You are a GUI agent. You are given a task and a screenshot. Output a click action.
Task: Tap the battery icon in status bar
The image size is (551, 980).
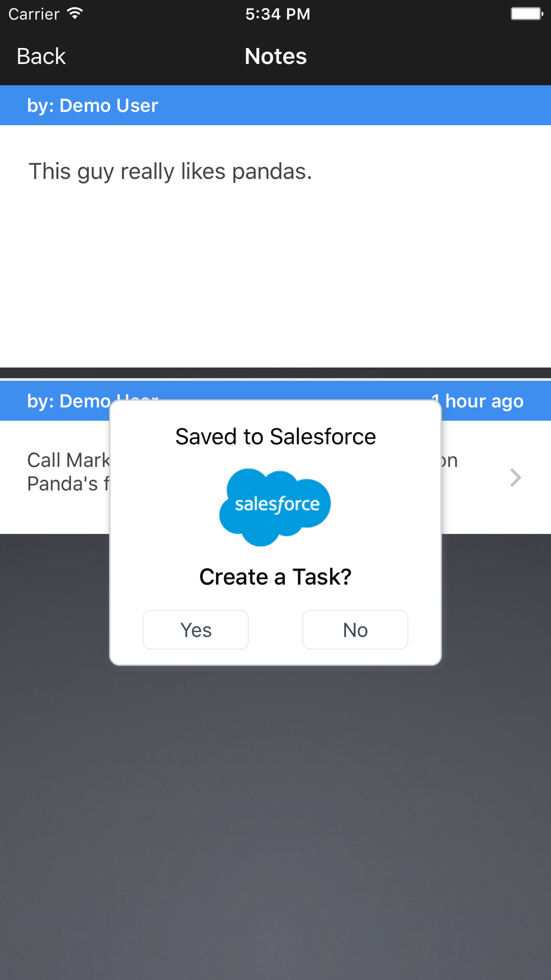tap(526, 14)
